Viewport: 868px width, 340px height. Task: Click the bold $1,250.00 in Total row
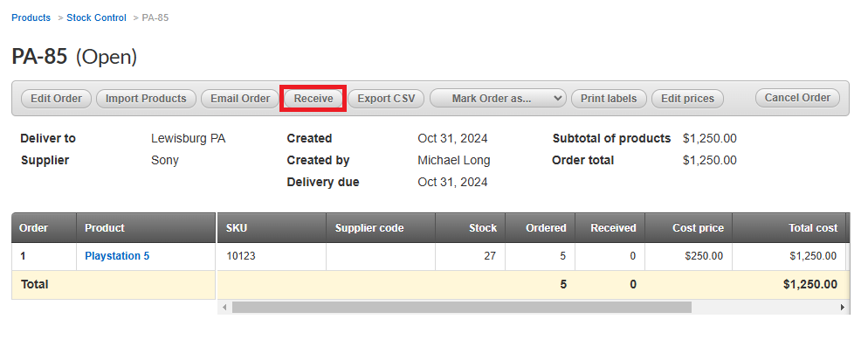(x=809, y=285)
